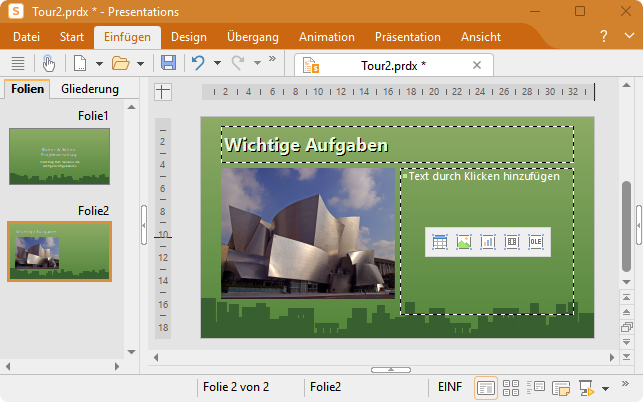The width and height of the screenshot is (643, 402).
Task: Toggle touch mode with the hand icon
Action: click(49, 63)
